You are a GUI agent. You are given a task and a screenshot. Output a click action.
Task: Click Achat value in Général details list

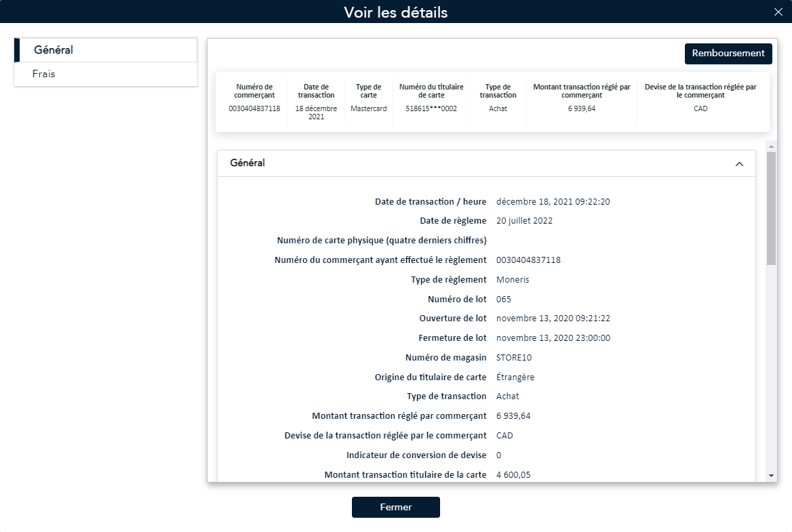click(507, 396)
